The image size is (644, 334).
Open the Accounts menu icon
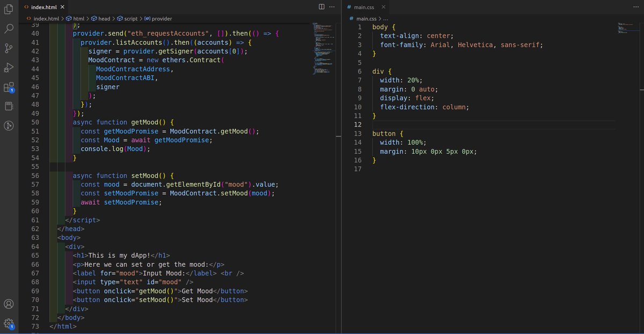click(x=9, y=304)
